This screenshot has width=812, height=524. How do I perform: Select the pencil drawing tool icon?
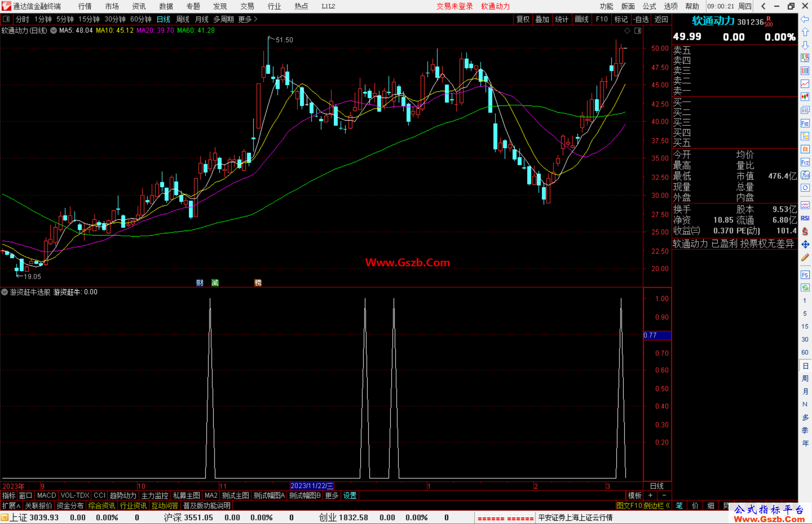805,258
